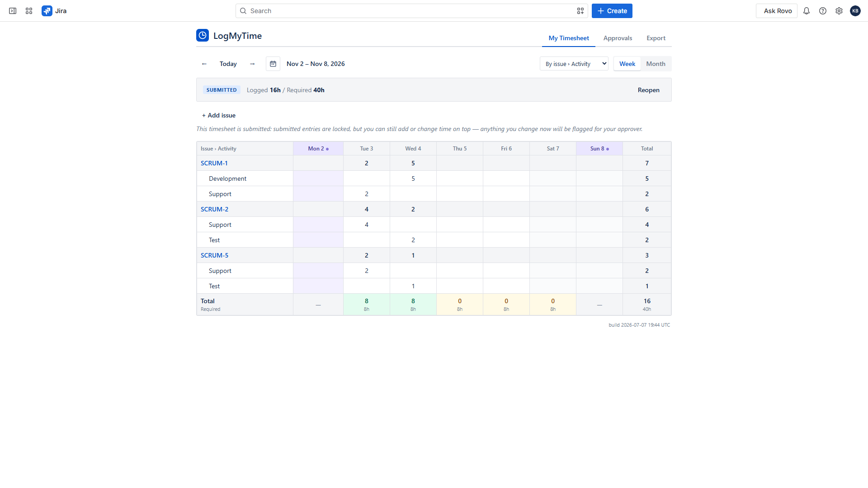
Task: Open the SCRUM-1 issue link
Action: [x=214, y=163]
